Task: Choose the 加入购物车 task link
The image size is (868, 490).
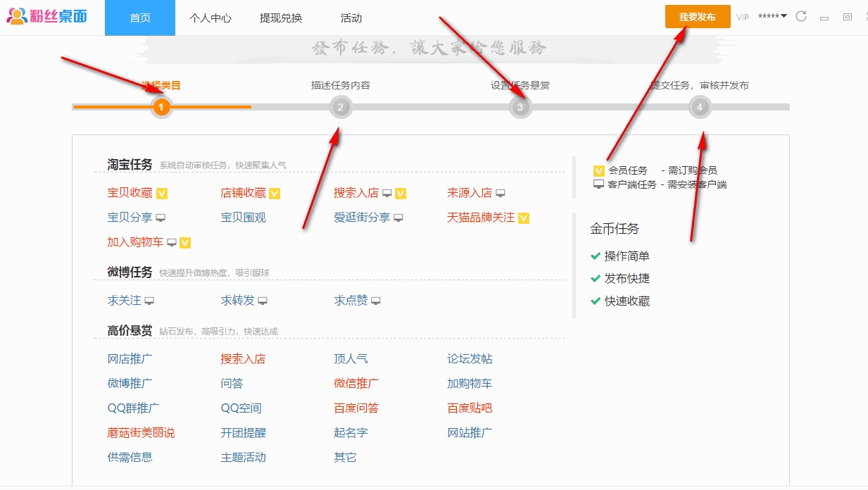Action: [x=136, y=243]
